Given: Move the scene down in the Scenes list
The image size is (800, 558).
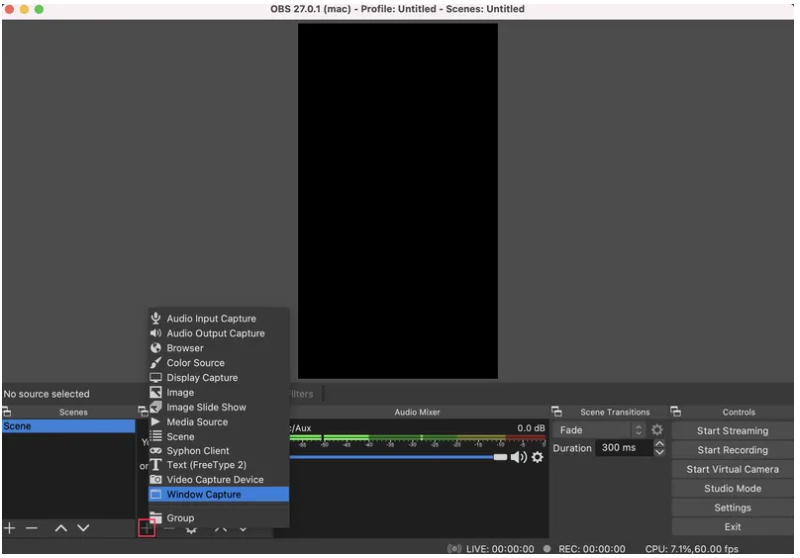Looking at the screenshot, I should [x=83, y=528].
